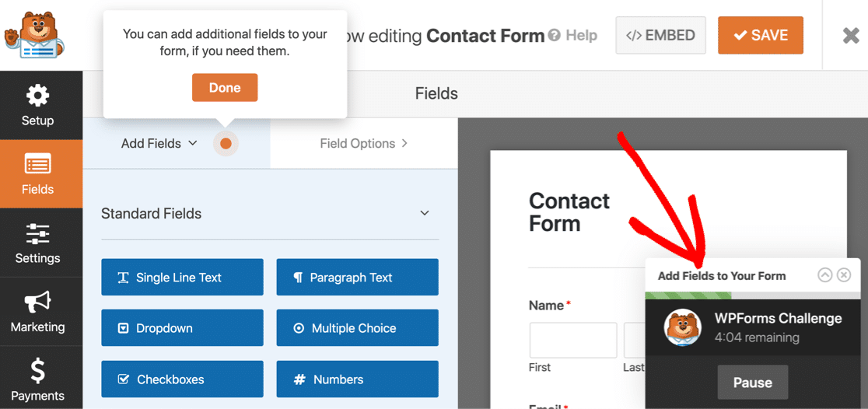
Task: Click the First name input field
Action: tap(573, 341)
